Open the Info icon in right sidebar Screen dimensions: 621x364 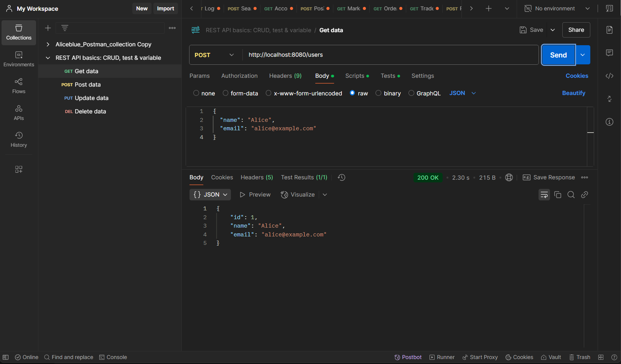pos(609,122)
